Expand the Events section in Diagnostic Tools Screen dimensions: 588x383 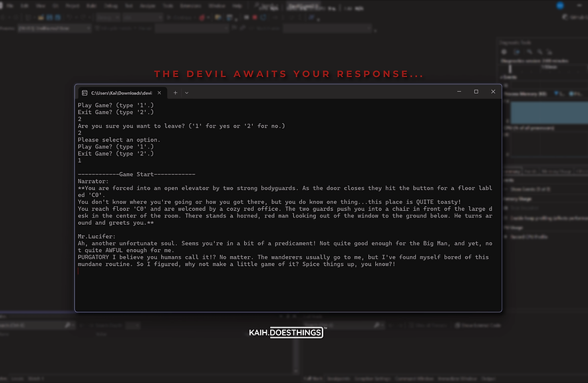pos(501,78)
